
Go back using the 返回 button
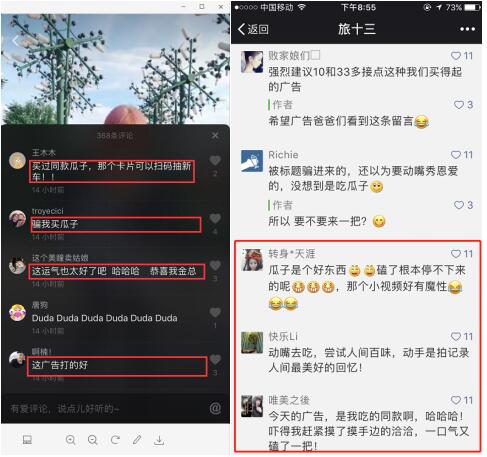253,29
